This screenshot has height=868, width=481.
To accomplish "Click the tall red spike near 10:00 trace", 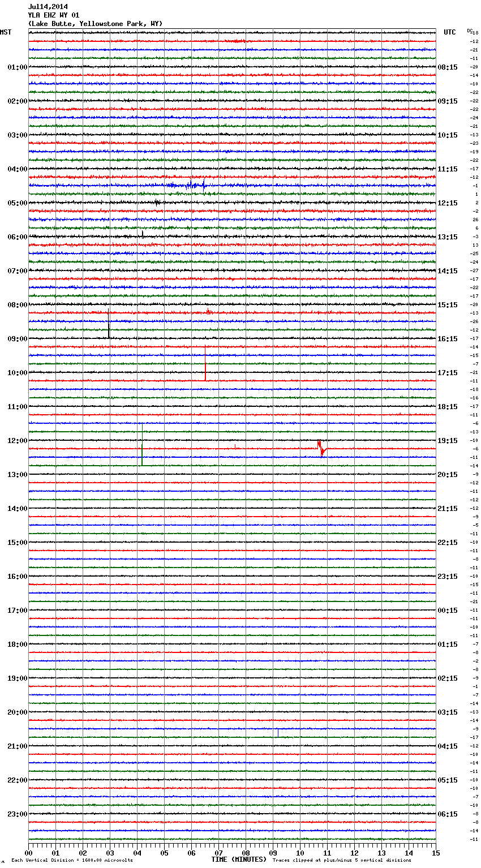I will [x=205, y=363].
